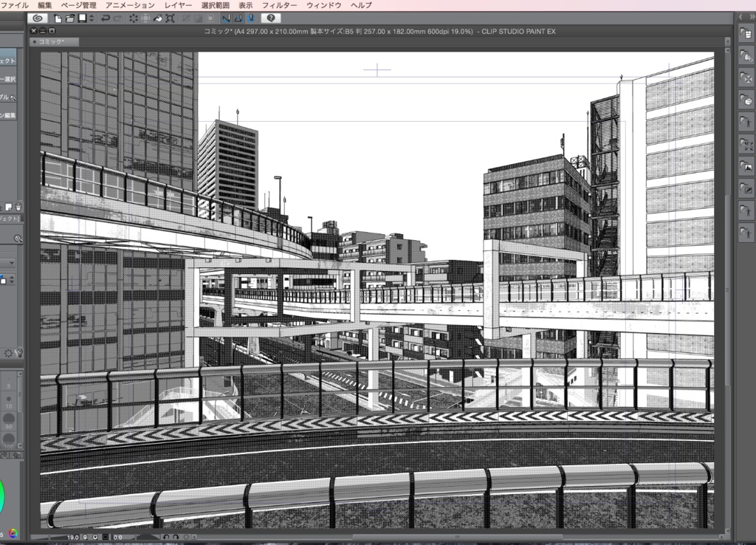Collapse the right dock with the left arrow
The width and height of the screenshot is (756, 545).
pos(741,16)
